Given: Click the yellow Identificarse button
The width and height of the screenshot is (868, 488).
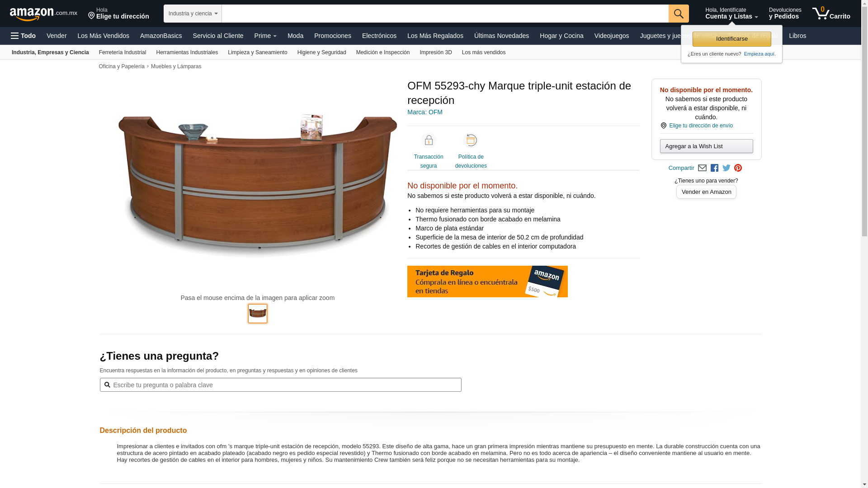Looking at the screenshot, I should (x=731, y=39).
